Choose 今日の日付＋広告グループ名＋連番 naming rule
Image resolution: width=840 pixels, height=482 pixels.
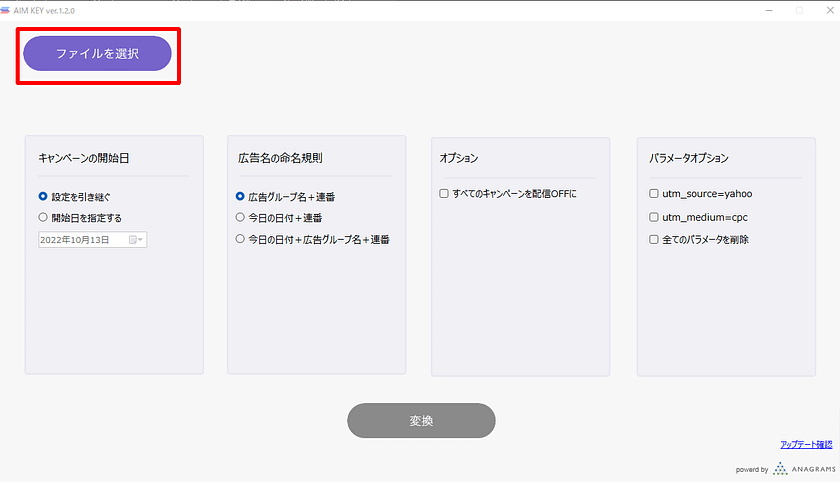(240, 239)
